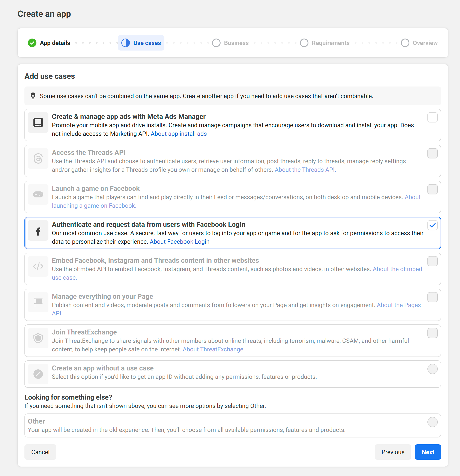460x476 pixels.
Task: Click the oEmbed code brackets icon
Action: pos(38,266)
